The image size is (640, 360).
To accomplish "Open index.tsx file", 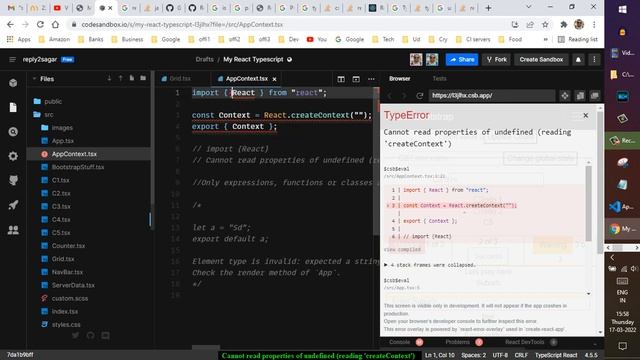I will tap(64, 311).
